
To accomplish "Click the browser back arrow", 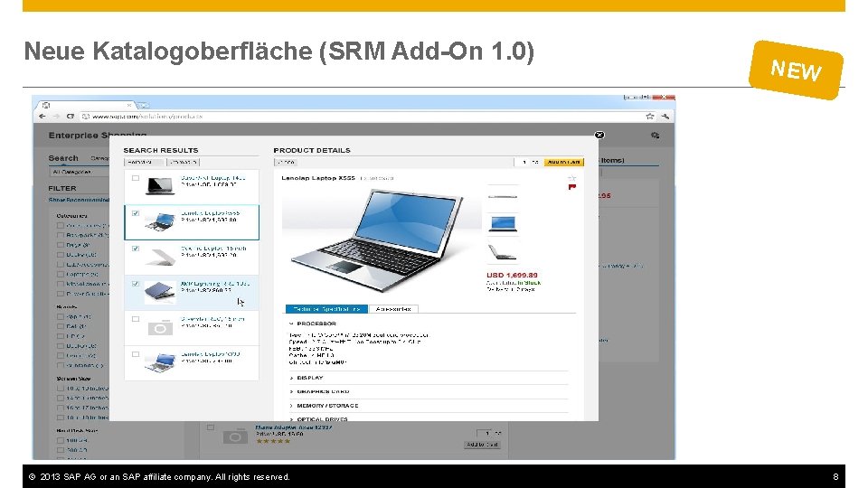I will point(42,117).
